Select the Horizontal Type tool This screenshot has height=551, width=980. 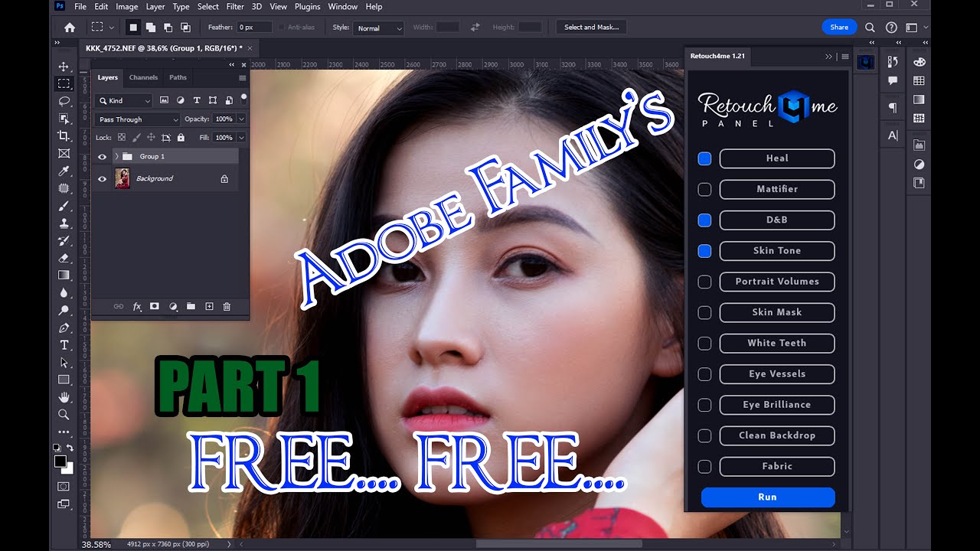coord(64,345)
